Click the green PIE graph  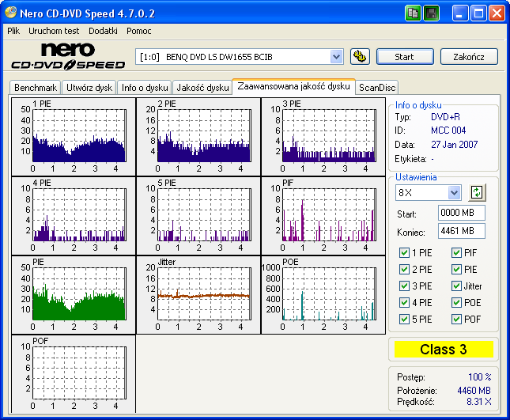click(x=79, y=294)
